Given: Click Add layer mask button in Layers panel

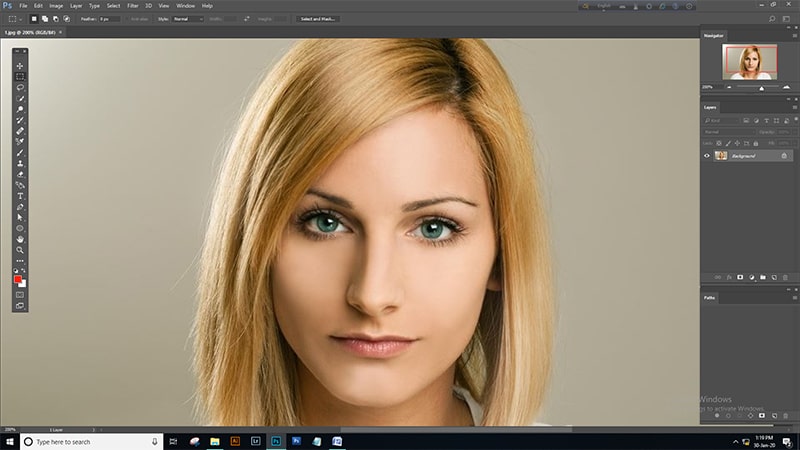Looking at the screenshot, I should tap(740, 277).
